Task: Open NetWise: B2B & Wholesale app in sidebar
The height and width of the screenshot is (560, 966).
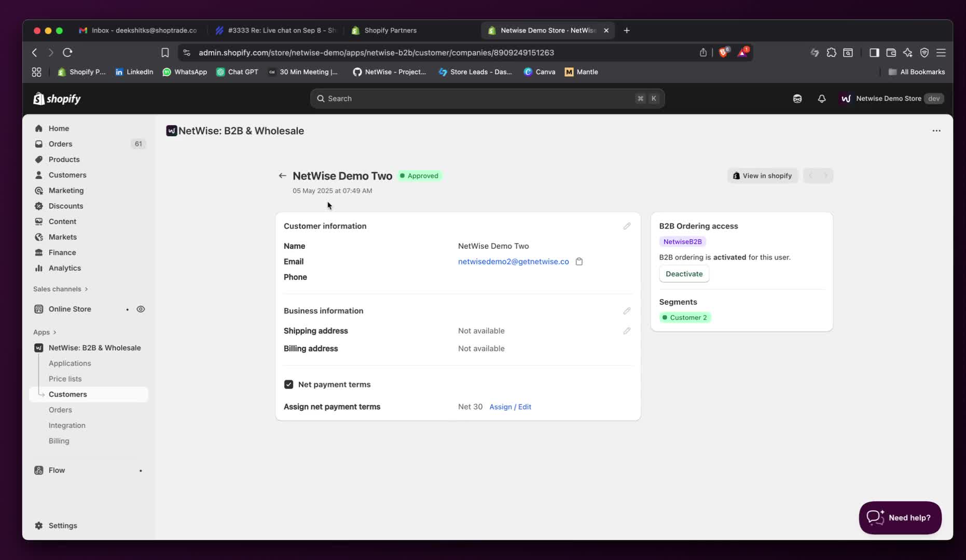Action: pos(89,348)
